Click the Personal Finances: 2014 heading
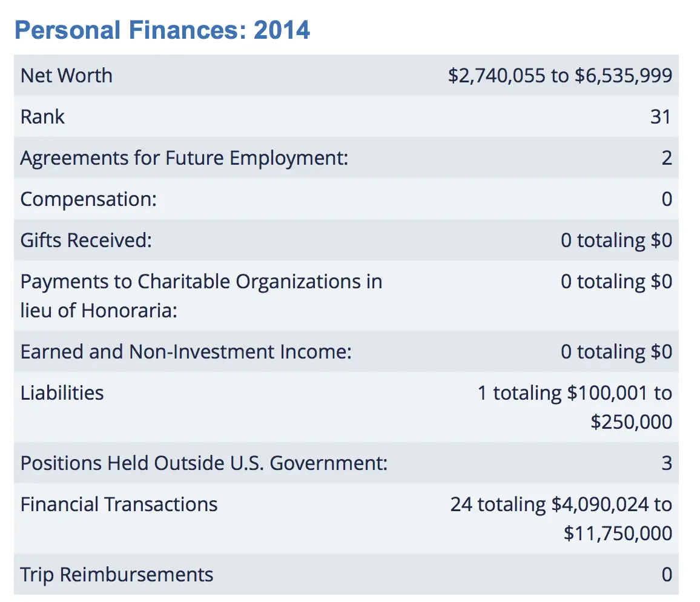Image resolution: width=700 pixels, height=602 pixels. (x=162, y=30)
